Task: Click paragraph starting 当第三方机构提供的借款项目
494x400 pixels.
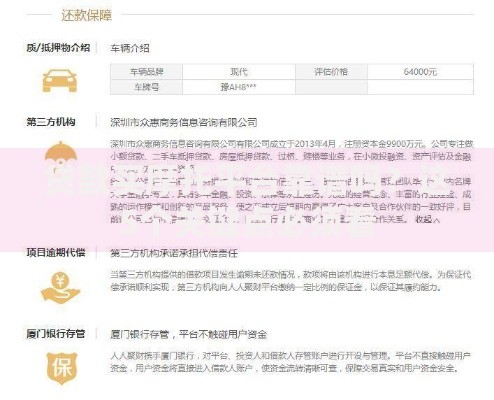Action: point(291,281)
